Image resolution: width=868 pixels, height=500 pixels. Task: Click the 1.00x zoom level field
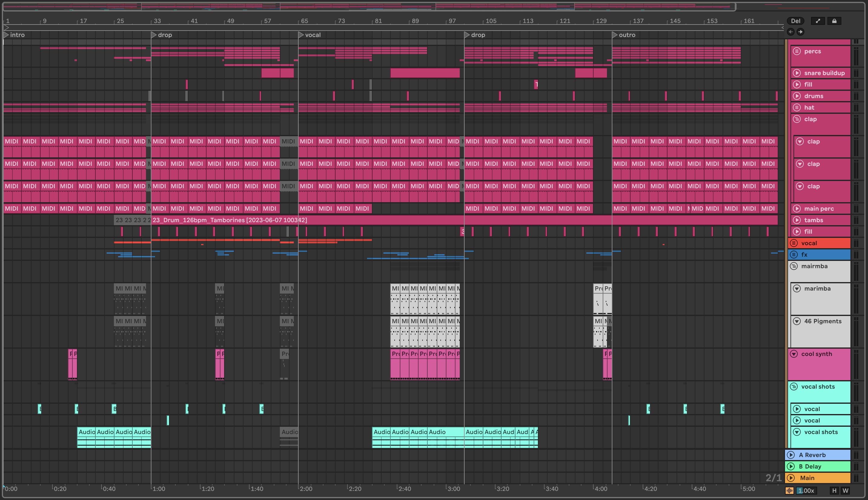tap(806, 491)
